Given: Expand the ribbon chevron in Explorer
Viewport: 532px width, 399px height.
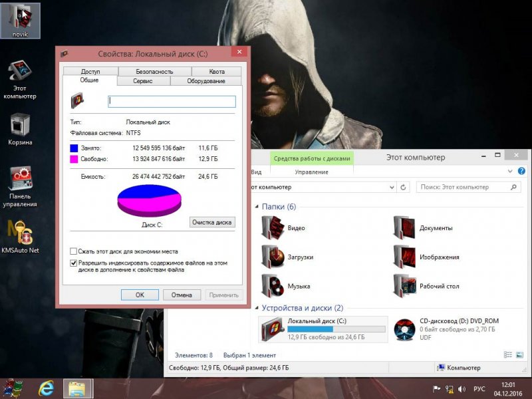Looking at the screenshot, I should click(510, 171).
